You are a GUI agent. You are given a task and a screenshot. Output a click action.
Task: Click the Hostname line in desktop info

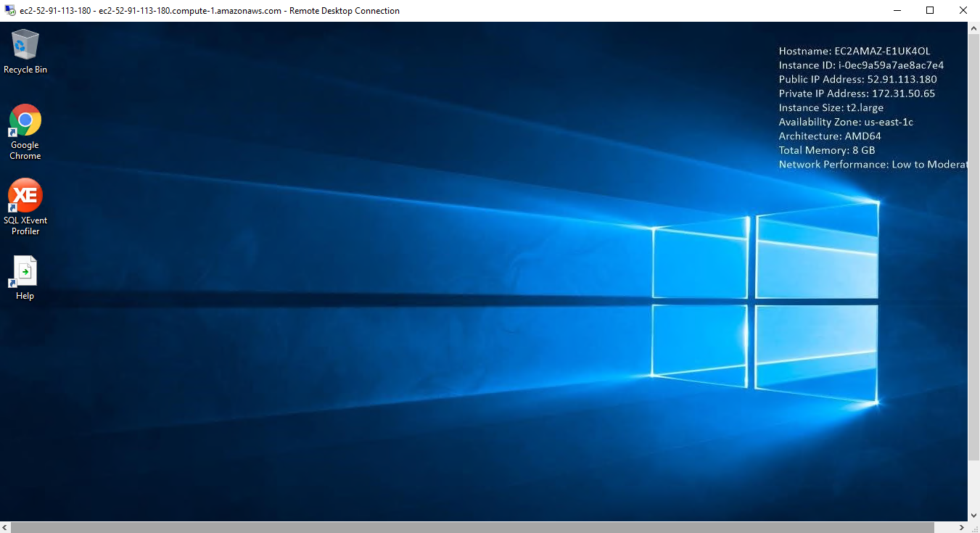(854, 51)
